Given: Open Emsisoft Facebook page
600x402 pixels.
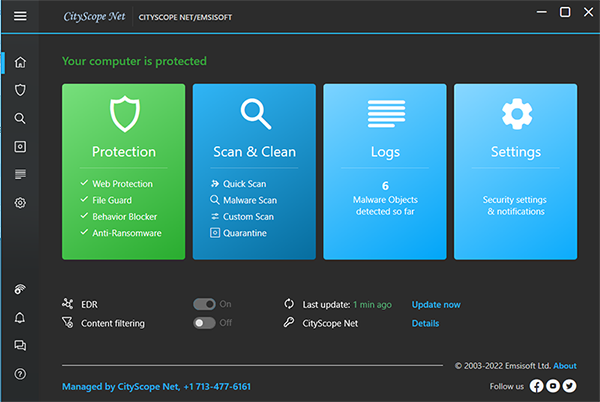Looking at the screenshot, I should [536, 386].
